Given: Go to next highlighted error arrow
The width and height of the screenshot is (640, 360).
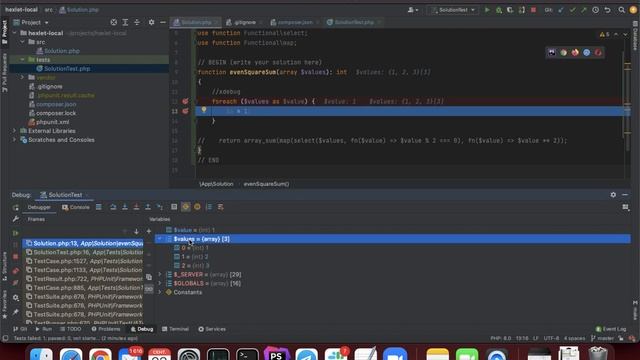Looking at the screenshot, I should (625, 35).
